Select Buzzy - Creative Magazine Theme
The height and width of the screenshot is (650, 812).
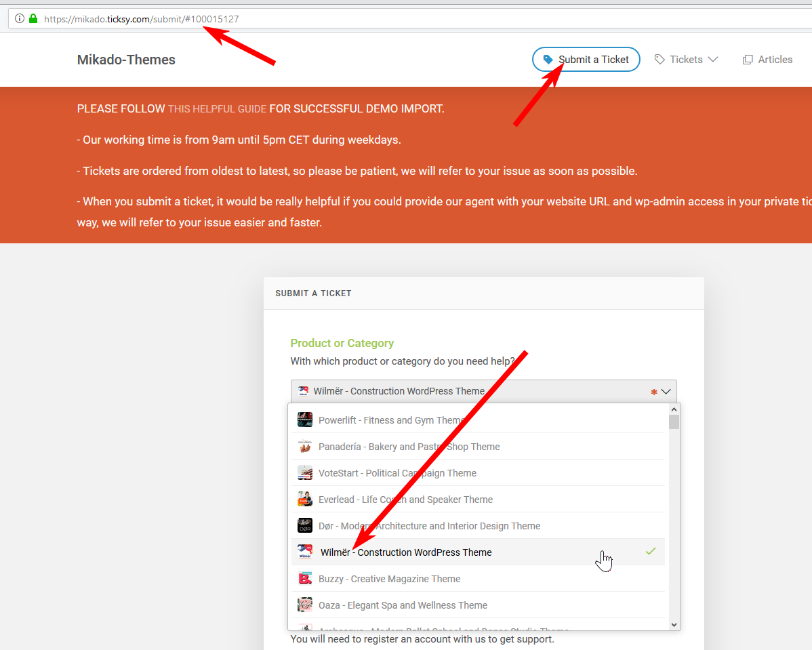pos(477,579)
